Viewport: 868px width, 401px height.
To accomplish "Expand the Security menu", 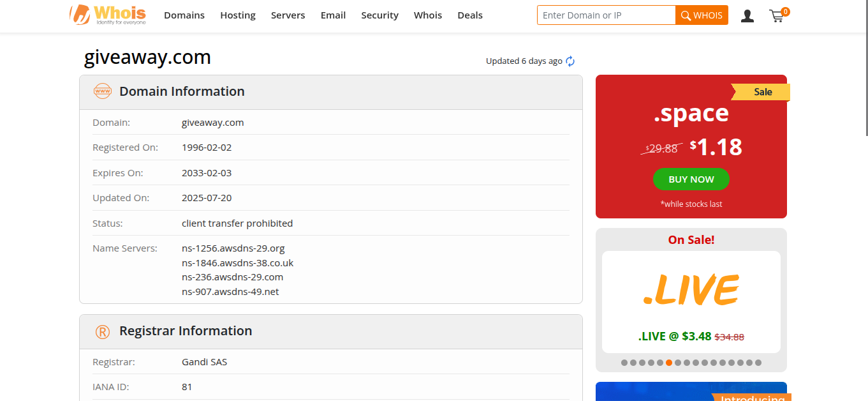I will pyautogui.click(x=379, y=15).
